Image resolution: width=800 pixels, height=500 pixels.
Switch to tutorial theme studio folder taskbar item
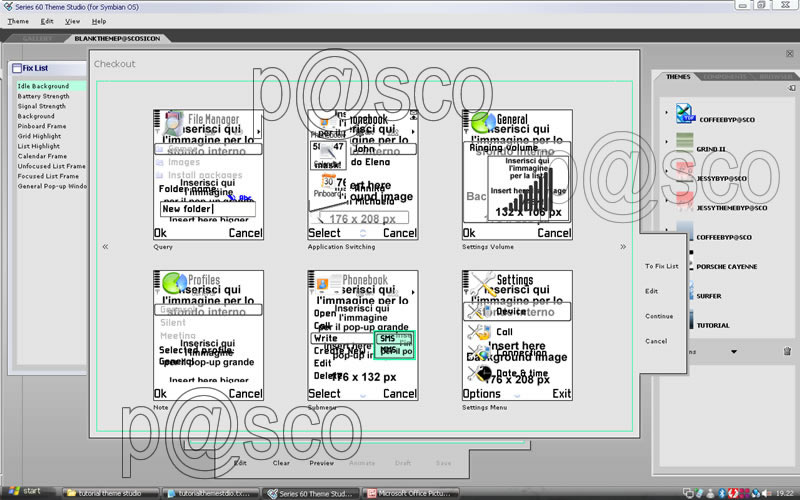pos(111,493)
